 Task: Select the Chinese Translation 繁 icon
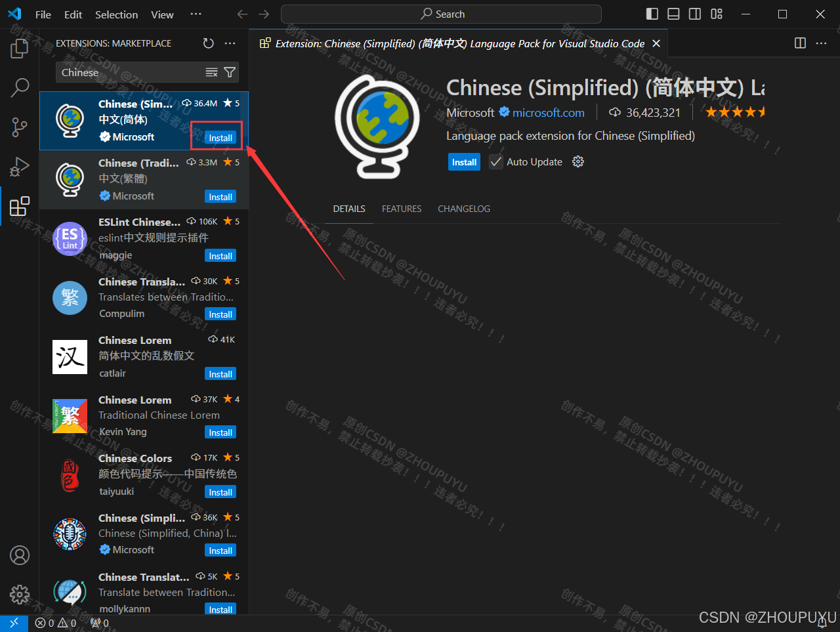click(70, 297)
